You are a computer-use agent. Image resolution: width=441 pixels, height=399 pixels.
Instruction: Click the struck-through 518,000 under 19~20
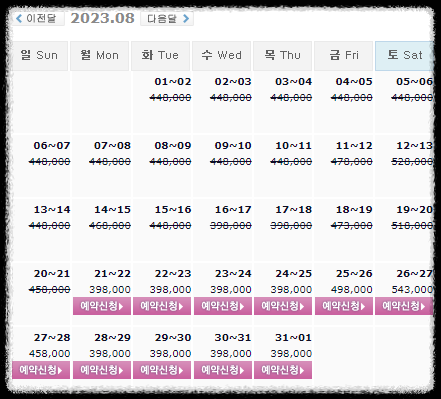click(412, 226)
